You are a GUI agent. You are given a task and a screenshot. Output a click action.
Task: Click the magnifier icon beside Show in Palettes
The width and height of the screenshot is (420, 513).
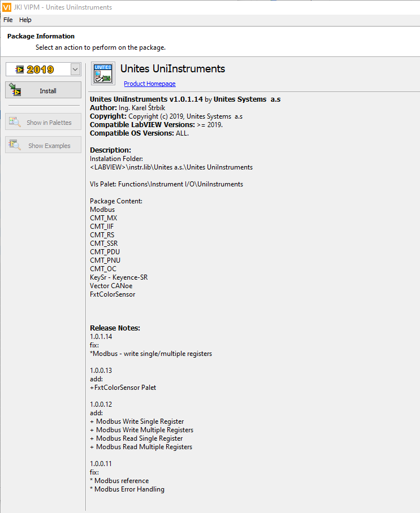(15, 122)
